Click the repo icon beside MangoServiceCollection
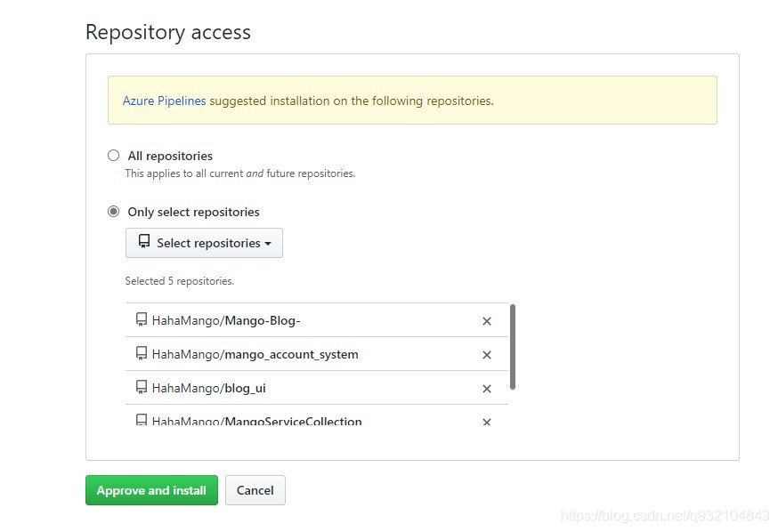This screenshot has width=778, height=532. 142,420
